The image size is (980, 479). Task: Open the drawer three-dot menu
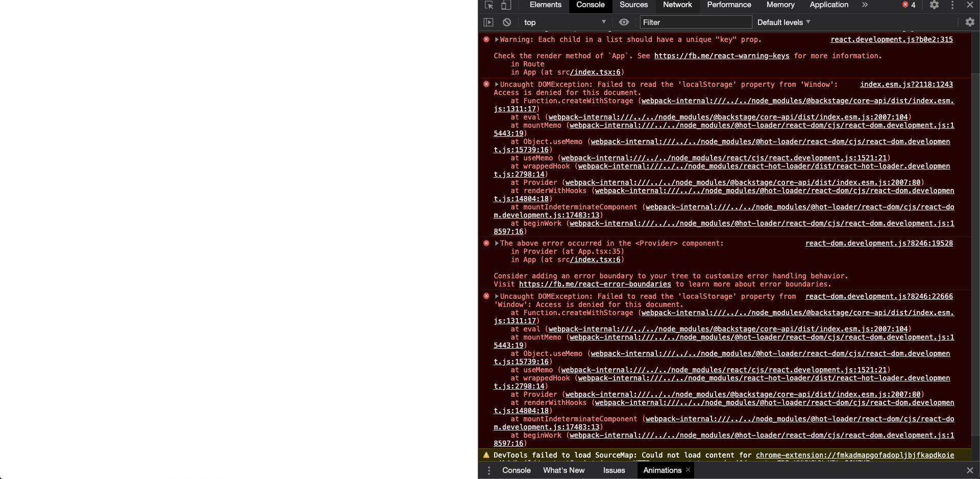point(488,470)
